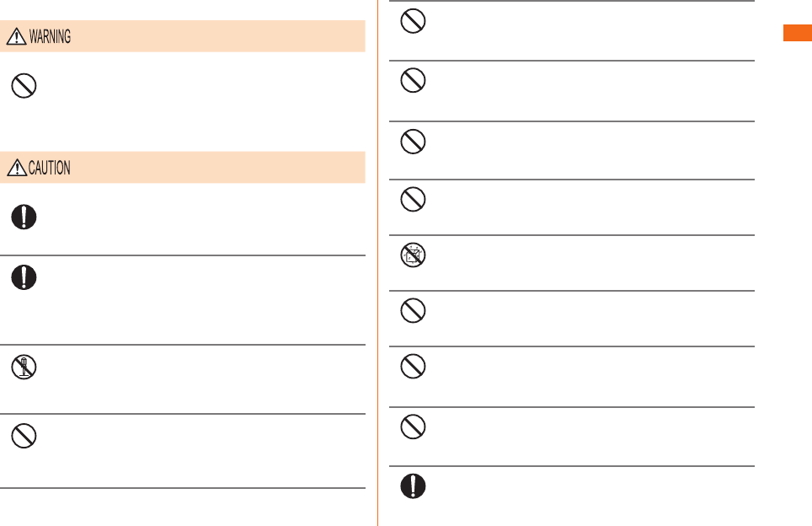Click the orange section tab at page edge
Viewport: 812px width, 526px height.
pos(798,33)
